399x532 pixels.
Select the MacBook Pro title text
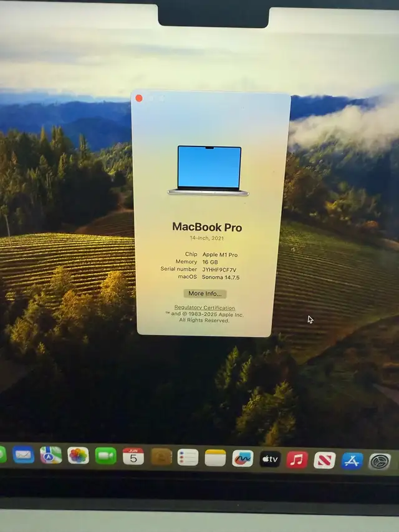click(x=207, y=227)
